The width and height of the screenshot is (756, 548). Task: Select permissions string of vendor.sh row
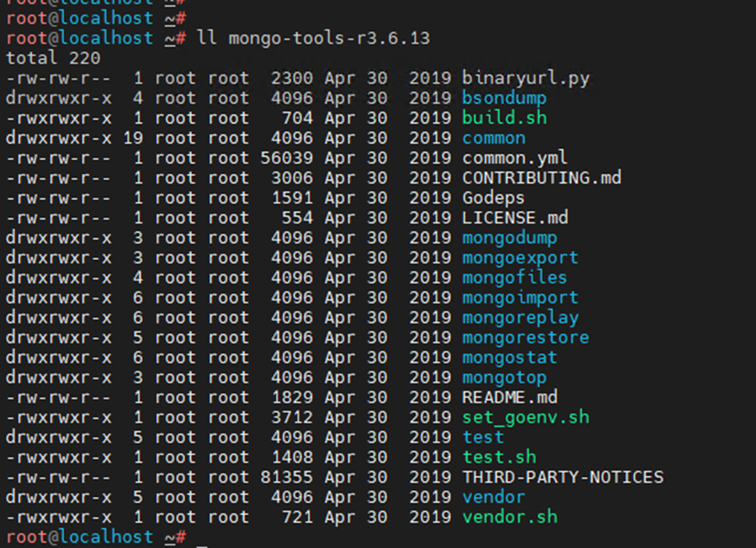pyautogui.click(x=58, y=517)
